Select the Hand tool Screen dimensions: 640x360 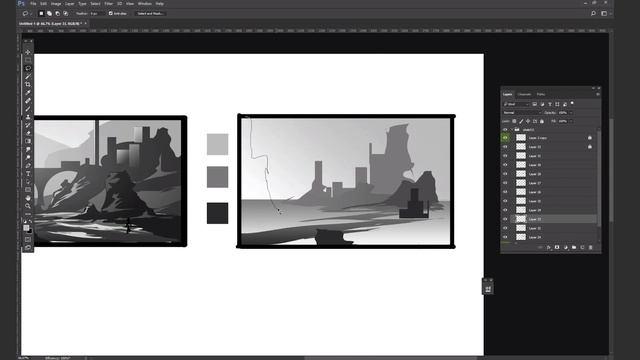pyautogui.click(x=28, y=198)
